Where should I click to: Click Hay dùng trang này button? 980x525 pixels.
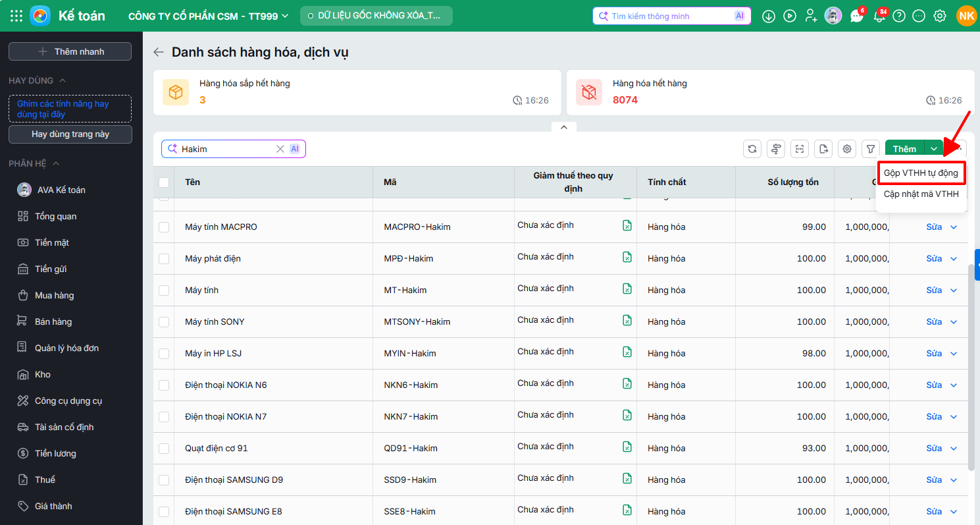tap(70, 134)
